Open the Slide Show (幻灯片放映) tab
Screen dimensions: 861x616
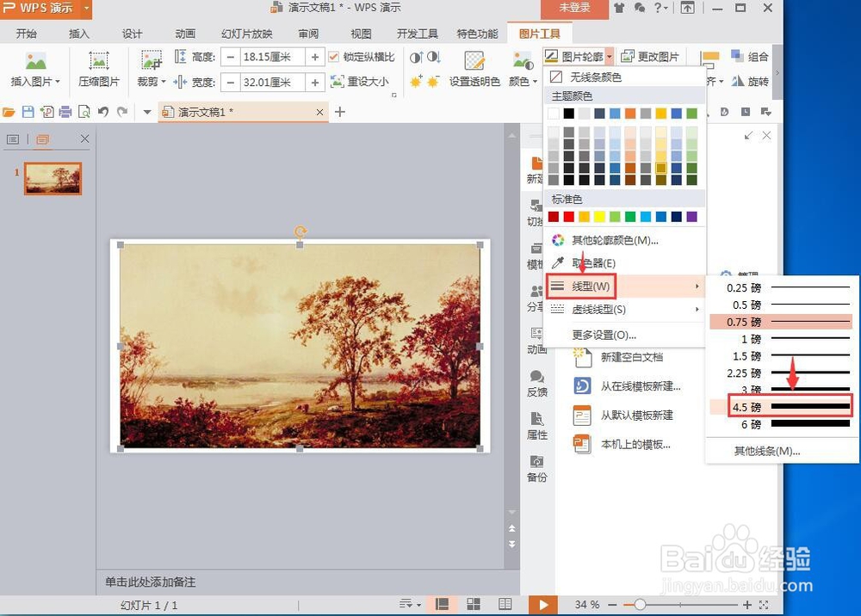(x=246, y=34)
